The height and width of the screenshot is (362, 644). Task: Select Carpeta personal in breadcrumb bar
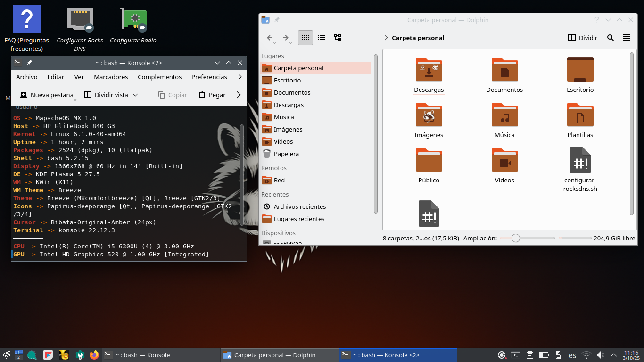point(418,38)
